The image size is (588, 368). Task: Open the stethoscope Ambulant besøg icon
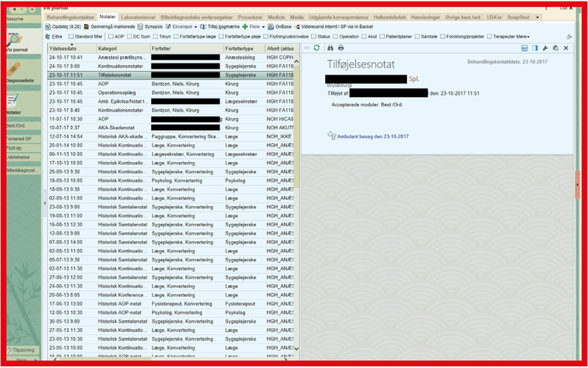tap(331, 136)
